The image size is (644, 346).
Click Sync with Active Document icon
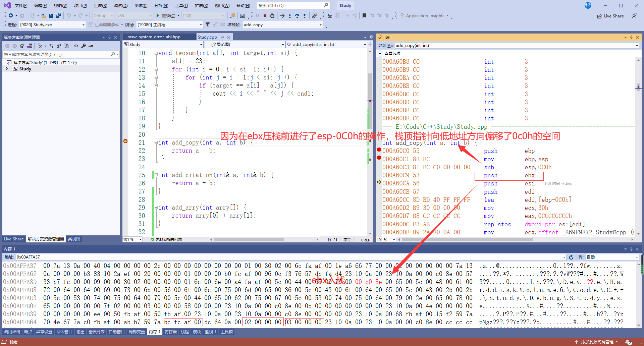click(x=51, y=46)
